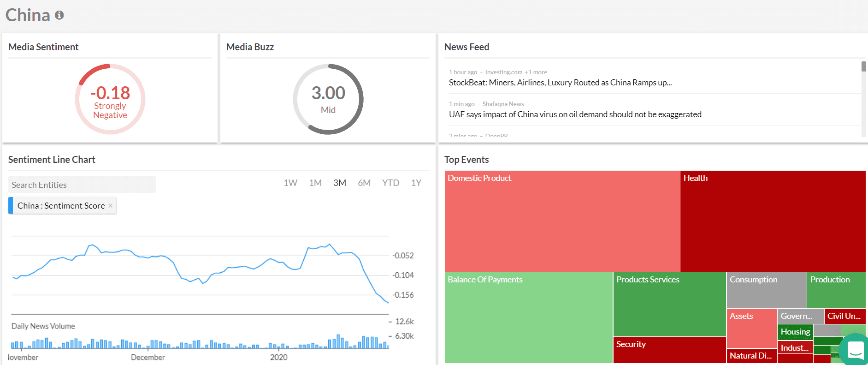Screen dimensions: 868x365
Task: Click the Search Entities input field
Action: point(82,185)
